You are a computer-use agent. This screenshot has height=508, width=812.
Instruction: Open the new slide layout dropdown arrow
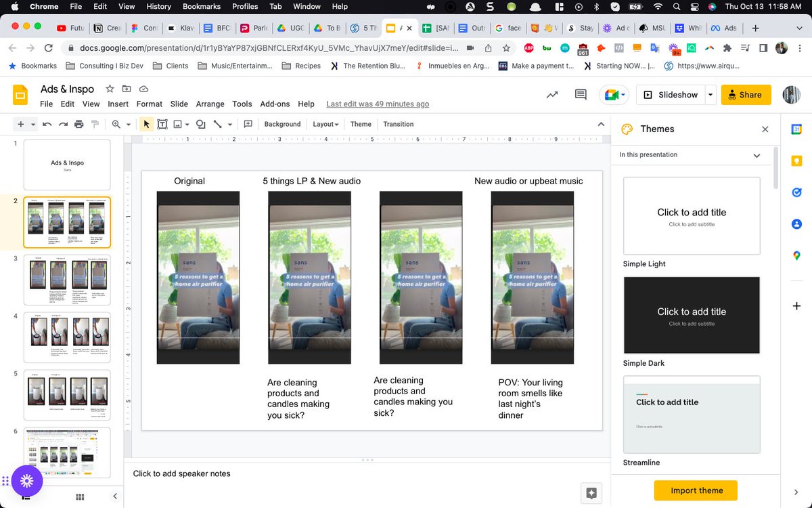point(33,124)
